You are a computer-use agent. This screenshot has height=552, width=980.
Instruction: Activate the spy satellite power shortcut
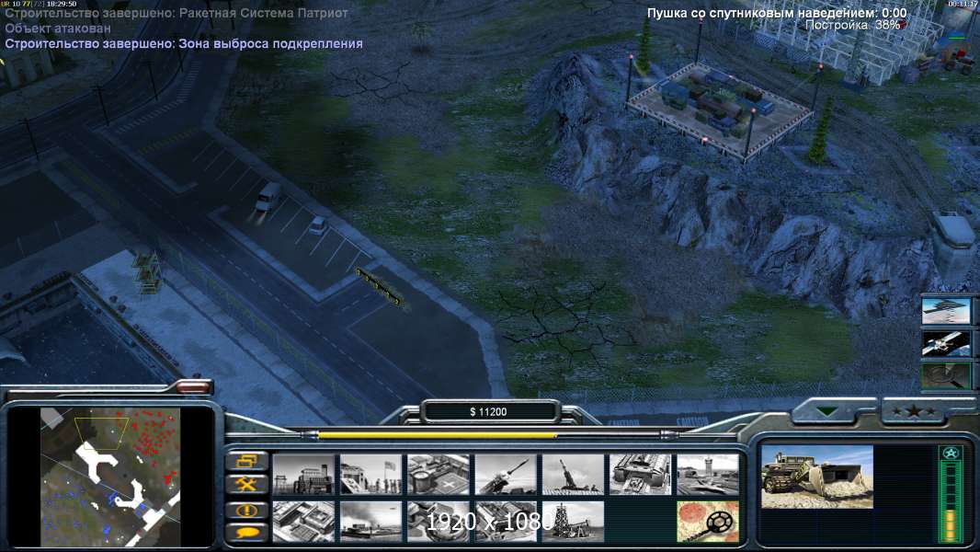(x=946, y=343)
